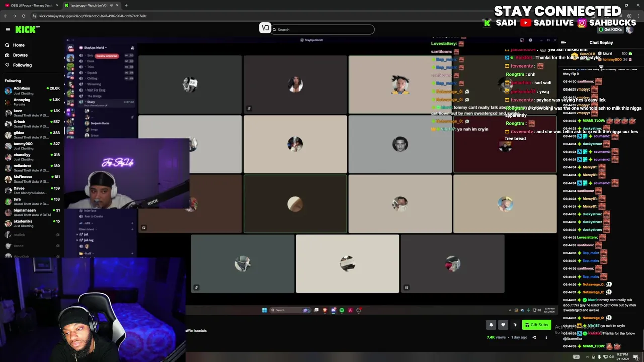Viewport: 644px width, 362px height.
Task: Open Grinch followed channel
Action: 32,124
